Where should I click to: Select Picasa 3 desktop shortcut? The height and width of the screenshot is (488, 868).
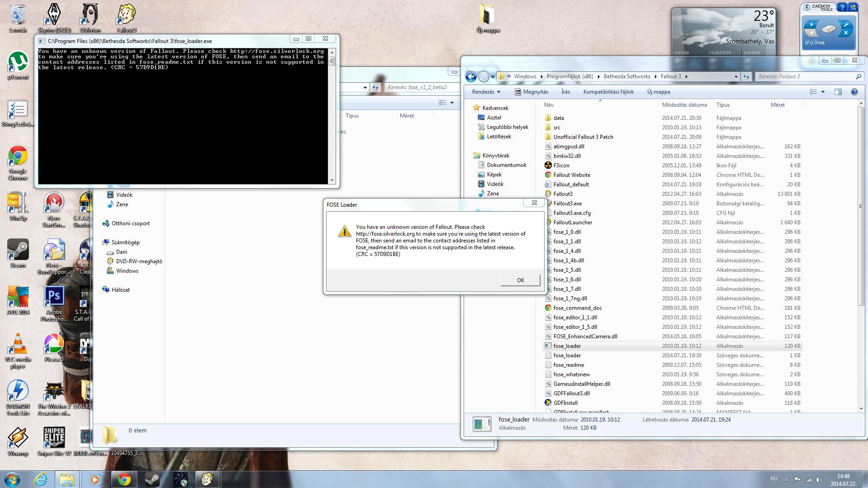point(54,347)
